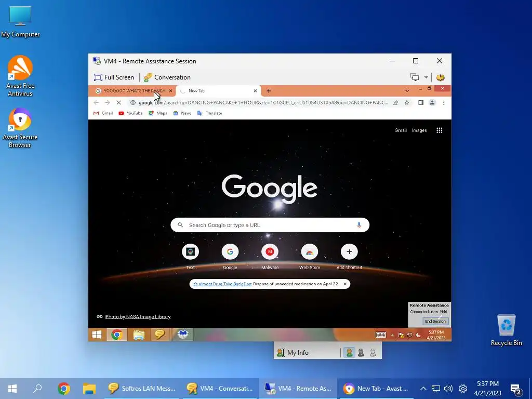Image resolution: width=532 pixels, height=399 pixels.
Task: Click the Gmail link on the Google page
Action: coord(401,130)
